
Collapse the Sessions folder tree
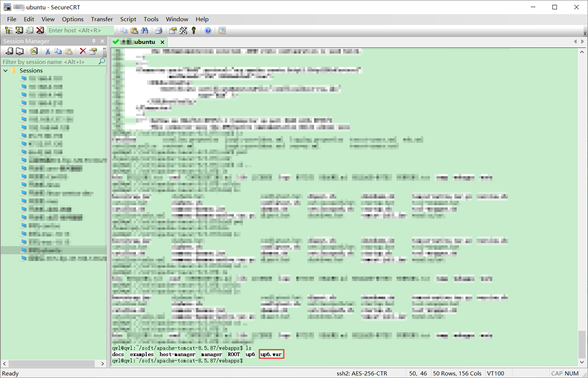(x=6, y=71)
